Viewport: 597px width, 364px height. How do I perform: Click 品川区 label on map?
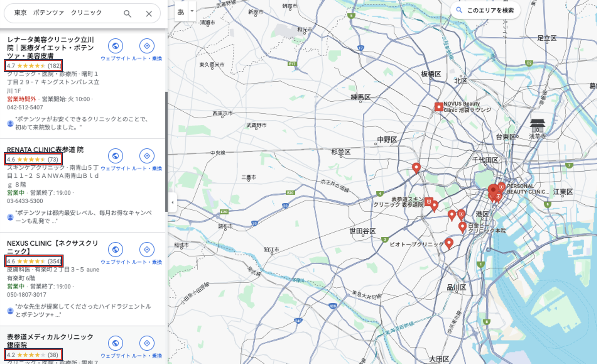[457, 287]
